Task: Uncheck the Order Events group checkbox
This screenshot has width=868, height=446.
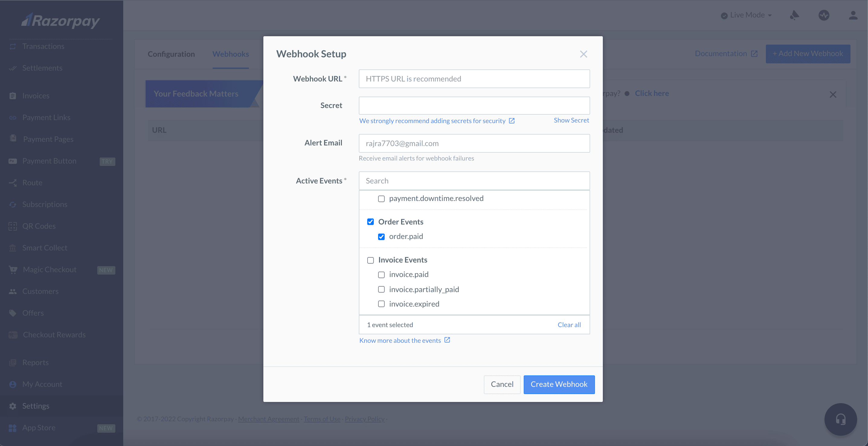Action: click(x=370, y=222)
